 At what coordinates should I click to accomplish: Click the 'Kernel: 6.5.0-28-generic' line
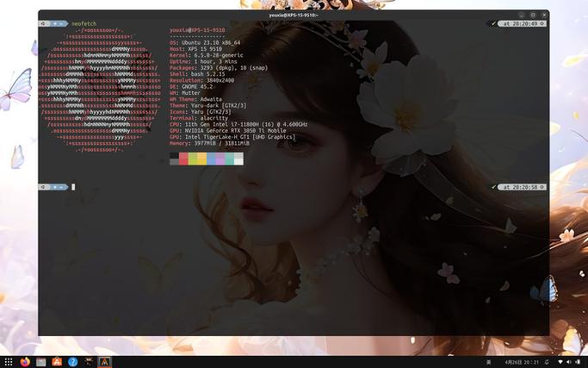coord(207,55)
